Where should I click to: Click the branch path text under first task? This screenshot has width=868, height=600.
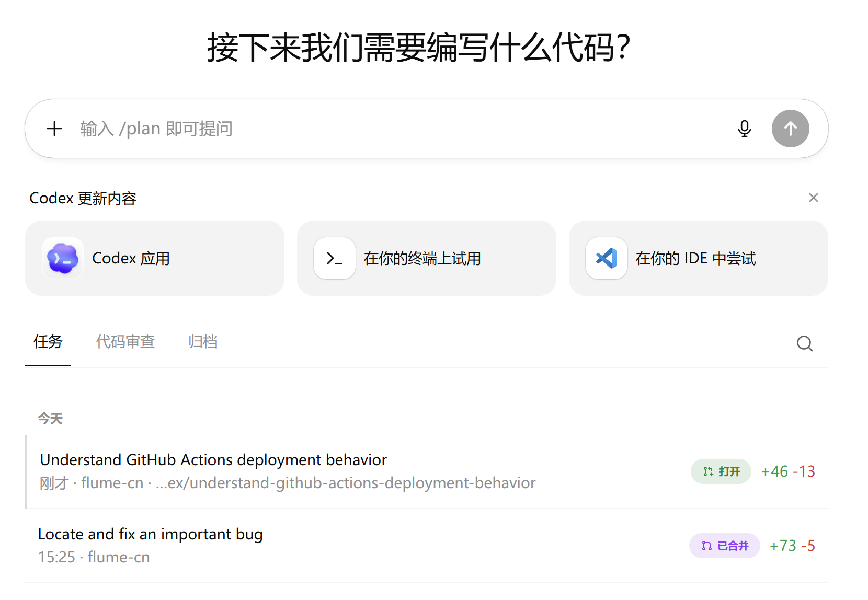tap(346, 483)
